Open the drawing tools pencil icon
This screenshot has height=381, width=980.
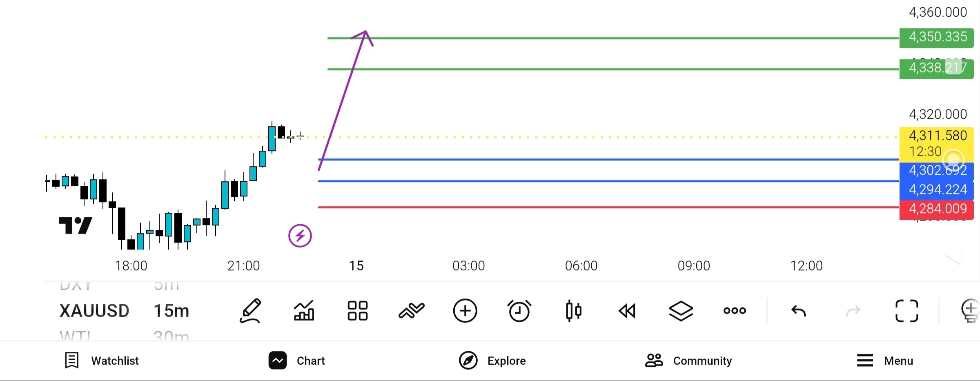(x=250, y=311)
